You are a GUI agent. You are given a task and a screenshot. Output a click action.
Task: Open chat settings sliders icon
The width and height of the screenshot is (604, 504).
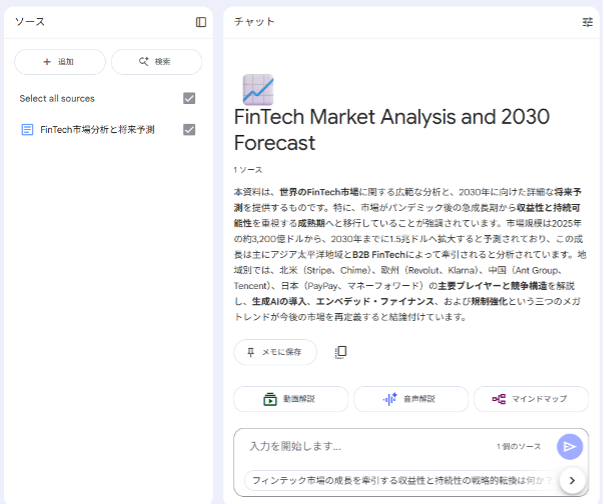tap(587, 22)
